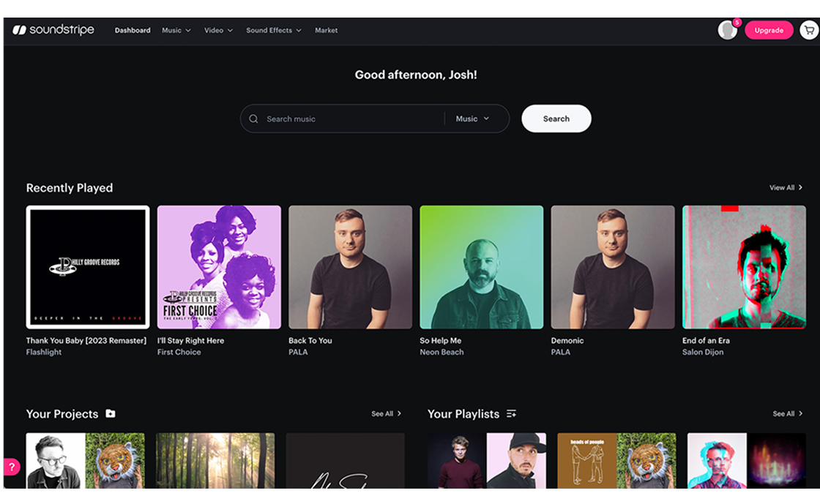Viewport: 820px width, 504px height.
Task: Go to the Dashboard tab
Action: point(133,30)
